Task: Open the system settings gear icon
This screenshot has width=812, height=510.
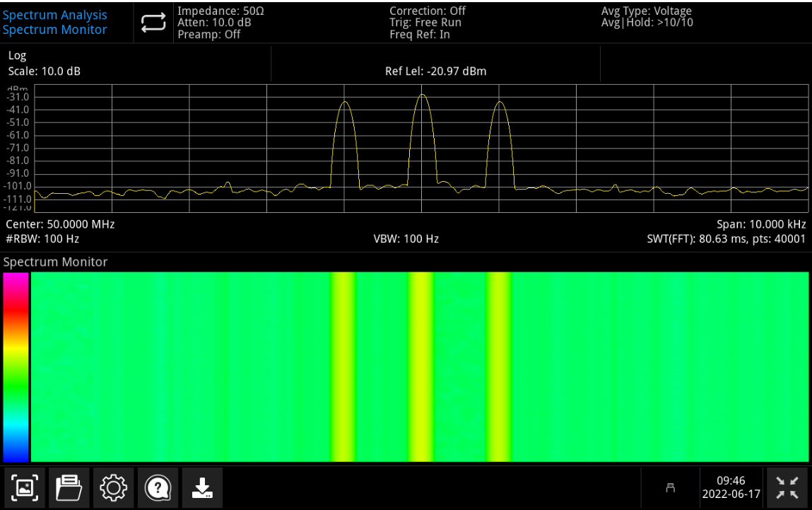Action: 113,487
